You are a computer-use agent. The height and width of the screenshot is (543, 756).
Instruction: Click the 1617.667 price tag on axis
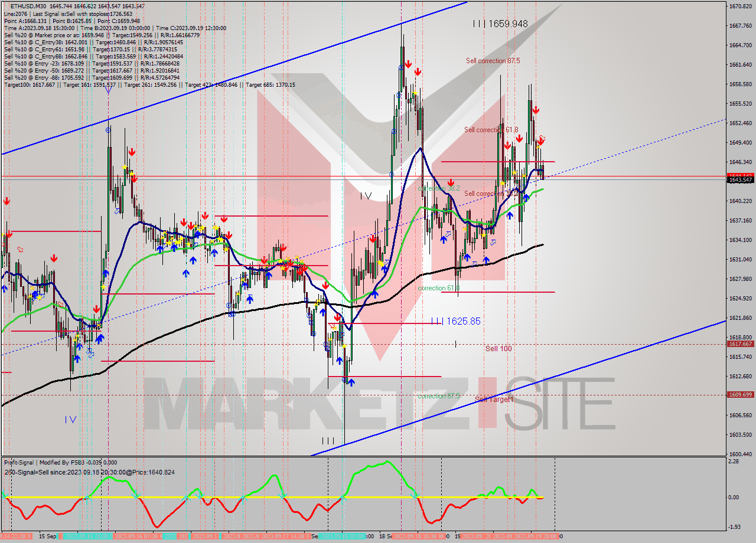740,344
